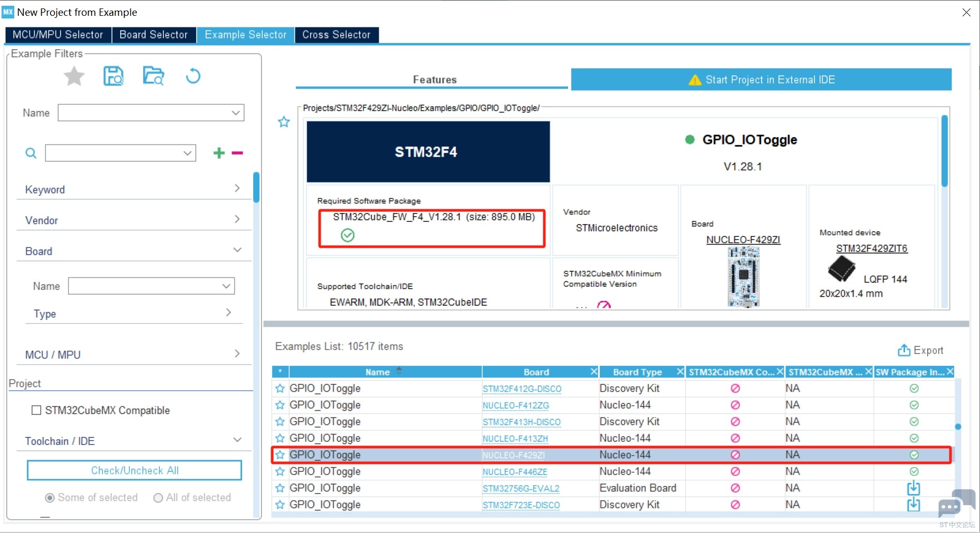This screenshot has height=533, width=980.
Task: Open the STM32F413H-DISCO board link
Action: [x=522, y=422]
